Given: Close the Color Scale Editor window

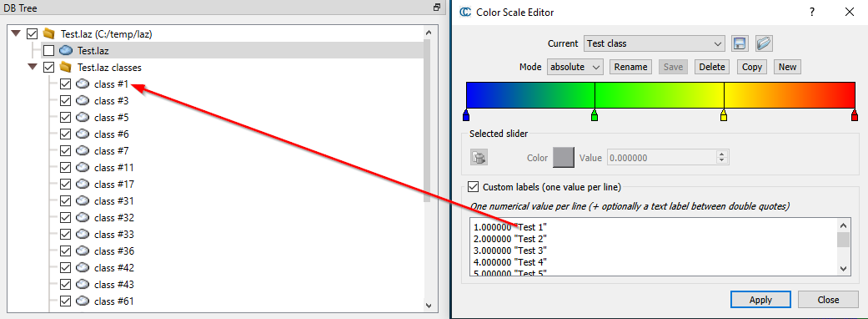Looking at the screenshot, I should 849,12.
